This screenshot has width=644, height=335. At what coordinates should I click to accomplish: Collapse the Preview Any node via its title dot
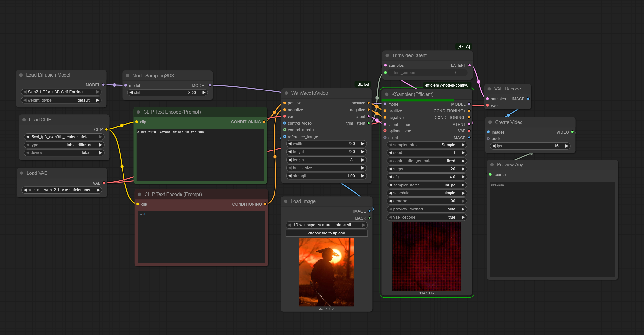point(492,165)
